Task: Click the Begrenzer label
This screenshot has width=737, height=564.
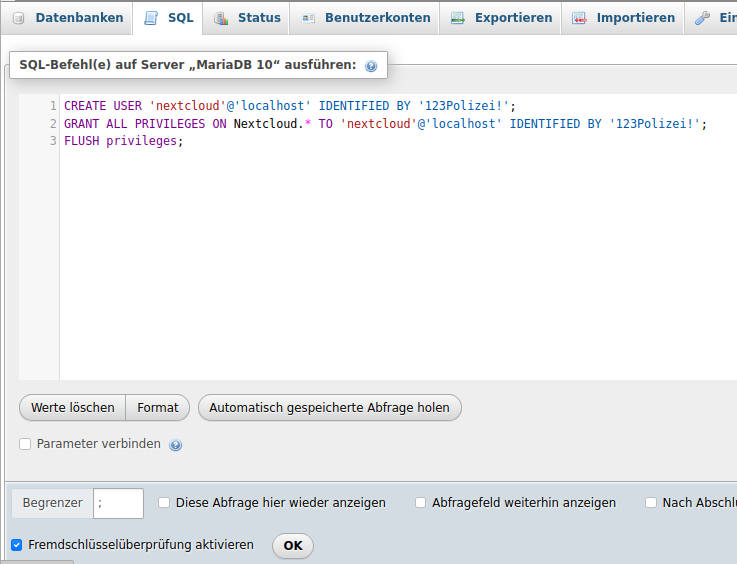Action: pos(53,503)
